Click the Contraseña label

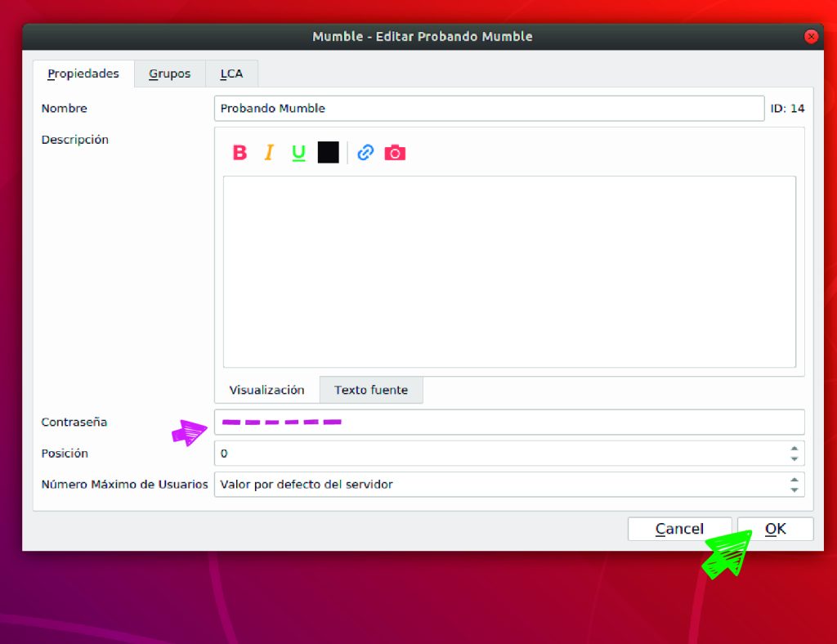click(74, 422)
